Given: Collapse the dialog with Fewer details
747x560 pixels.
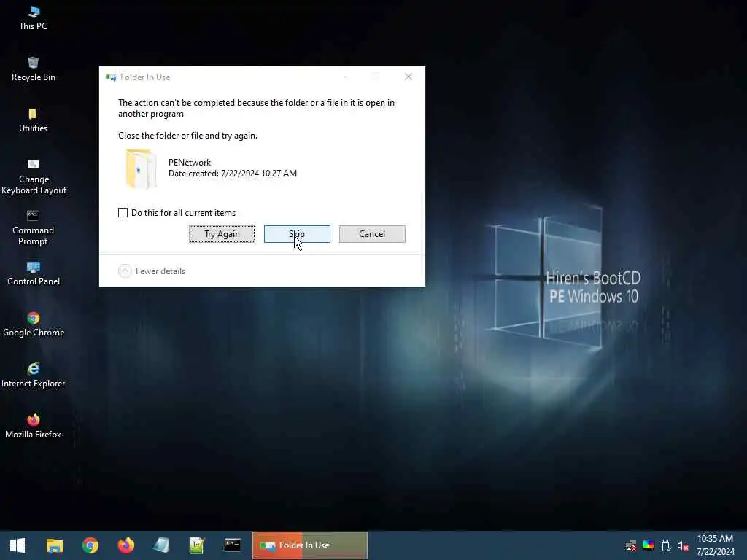Looking at the screenshot, I should click(x=152, y=271).
